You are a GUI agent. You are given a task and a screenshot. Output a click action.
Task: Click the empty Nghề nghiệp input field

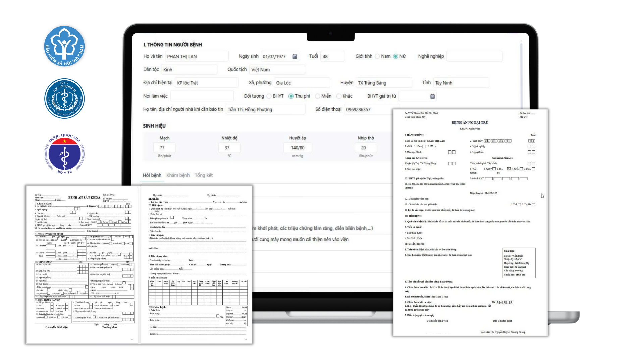(x=474, y=56)
